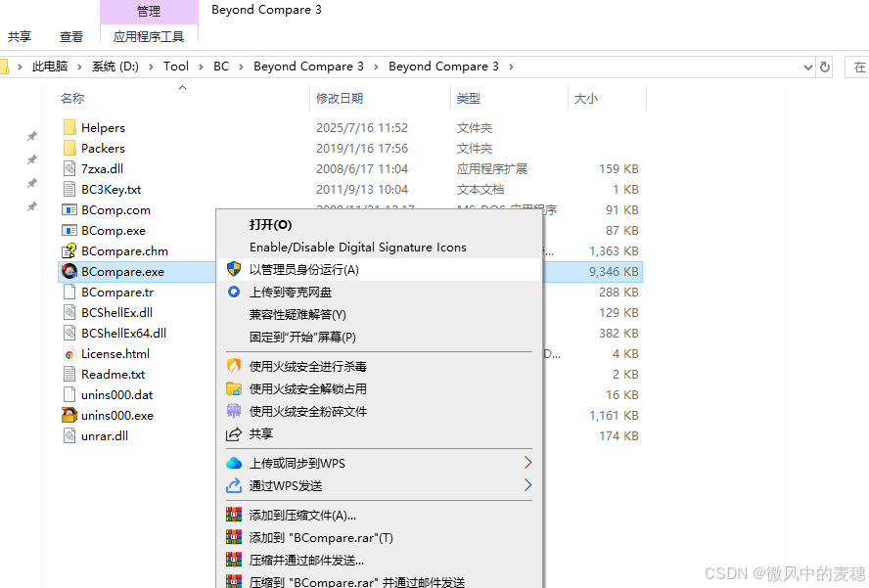869x588 pixels.
Task: Click the topmost Quick access pin icon
Action: coord(32,136)
